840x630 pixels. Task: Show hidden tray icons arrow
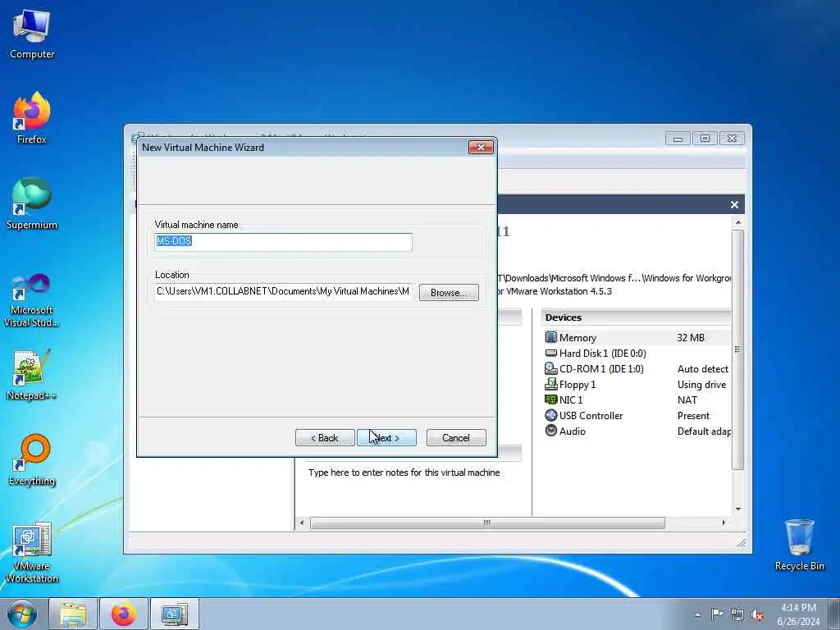(x=697, y=614)
